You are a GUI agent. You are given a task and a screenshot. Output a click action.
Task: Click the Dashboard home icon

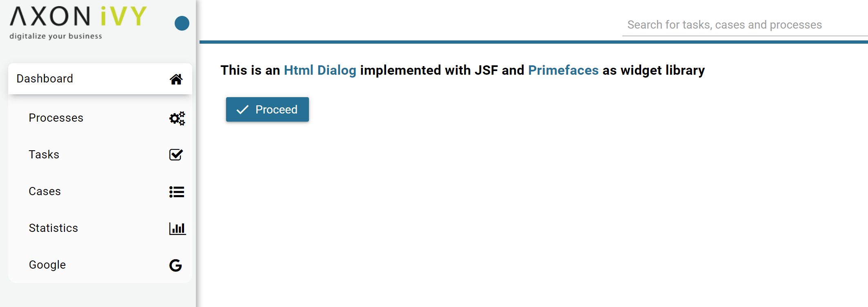pyautogui.click(x=176, y=79)
